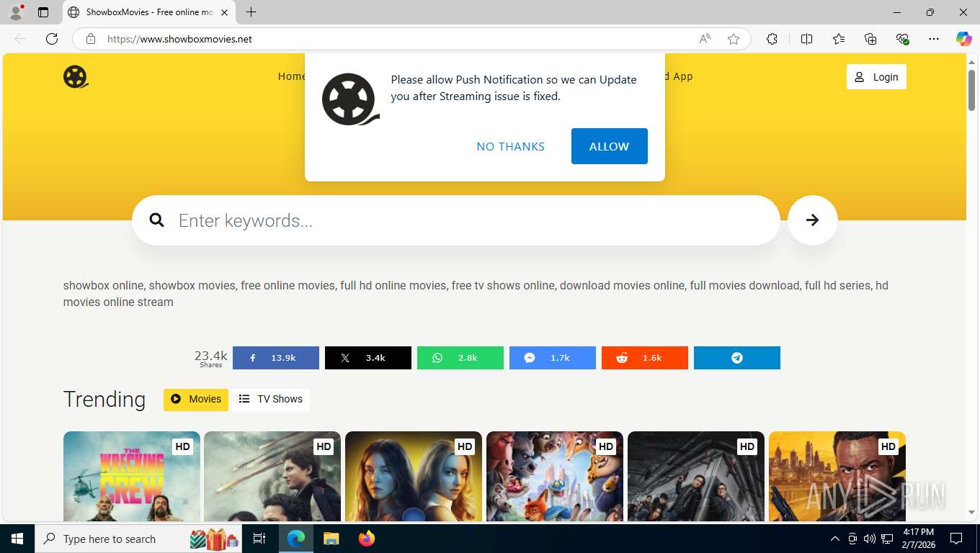Viewport: 980px width, 553px height.
Task: Share on Reddit 1.6k button
Action: tap(644, 358)
